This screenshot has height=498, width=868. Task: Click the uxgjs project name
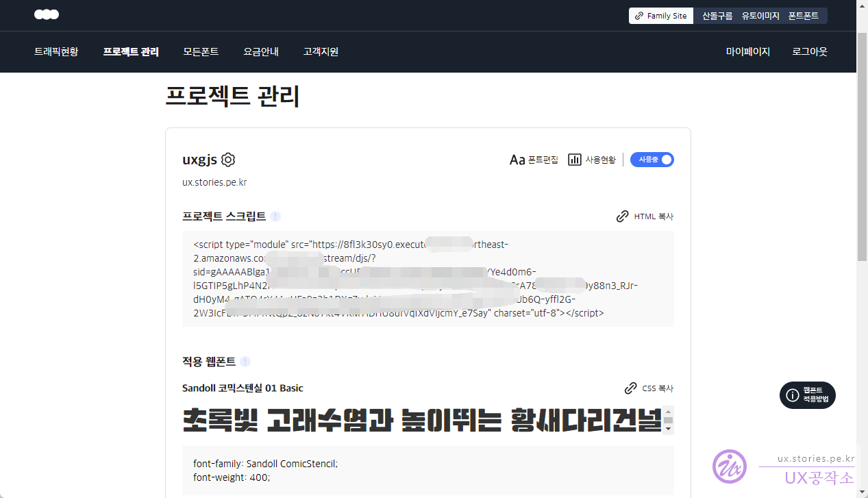pos(199,160)
